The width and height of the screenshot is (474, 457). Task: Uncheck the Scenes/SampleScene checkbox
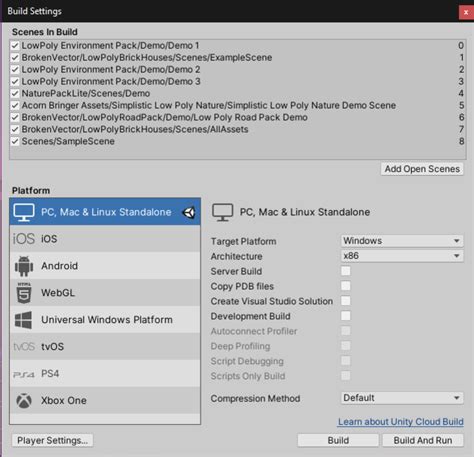click(x=15, y=141)
